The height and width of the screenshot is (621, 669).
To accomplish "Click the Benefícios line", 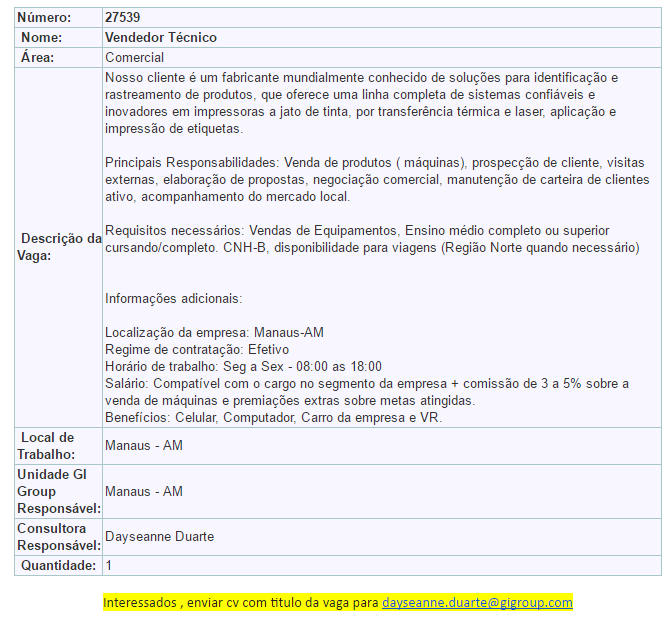I will [x=273, y=417].
